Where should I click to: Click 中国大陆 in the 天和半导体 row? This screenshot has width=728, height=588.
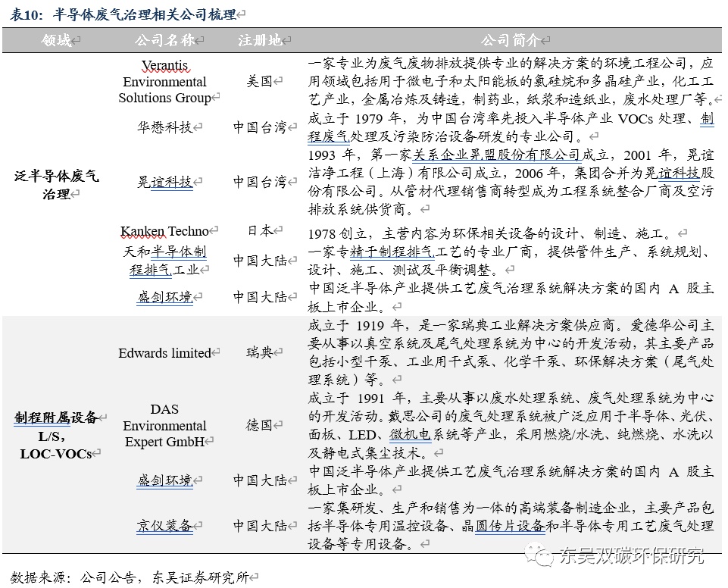pos(260,261)
